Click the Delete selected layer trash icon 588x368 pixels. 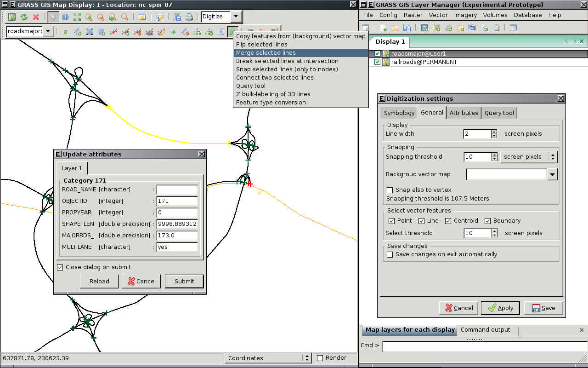click(x=497, y=28)
